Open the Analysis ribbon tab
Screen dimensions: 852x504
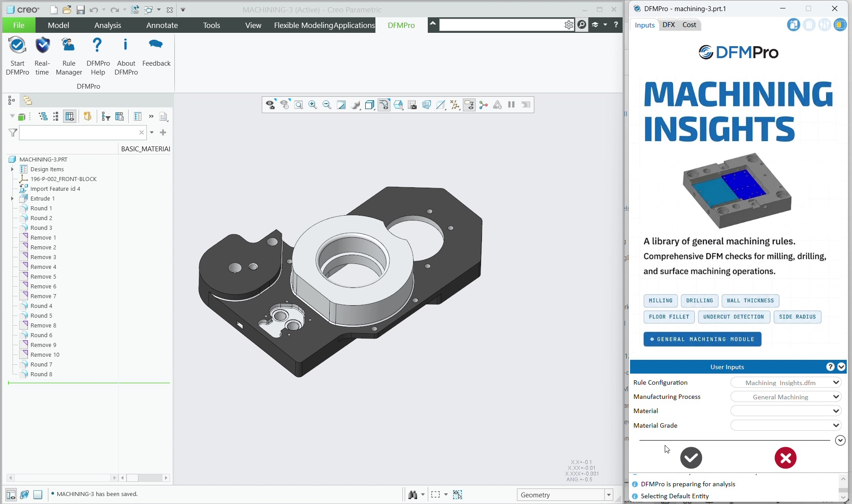107,25
